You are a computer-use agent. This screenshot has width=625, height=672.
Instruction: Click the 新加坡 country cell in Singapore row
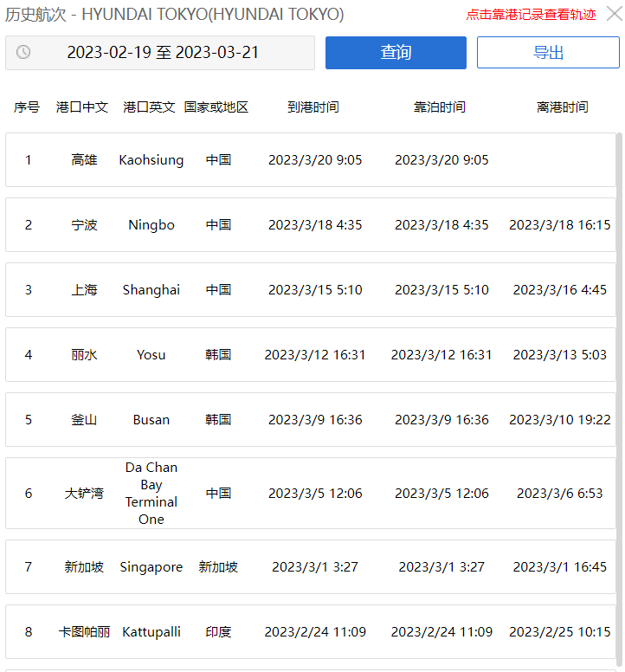click(218, 567)
